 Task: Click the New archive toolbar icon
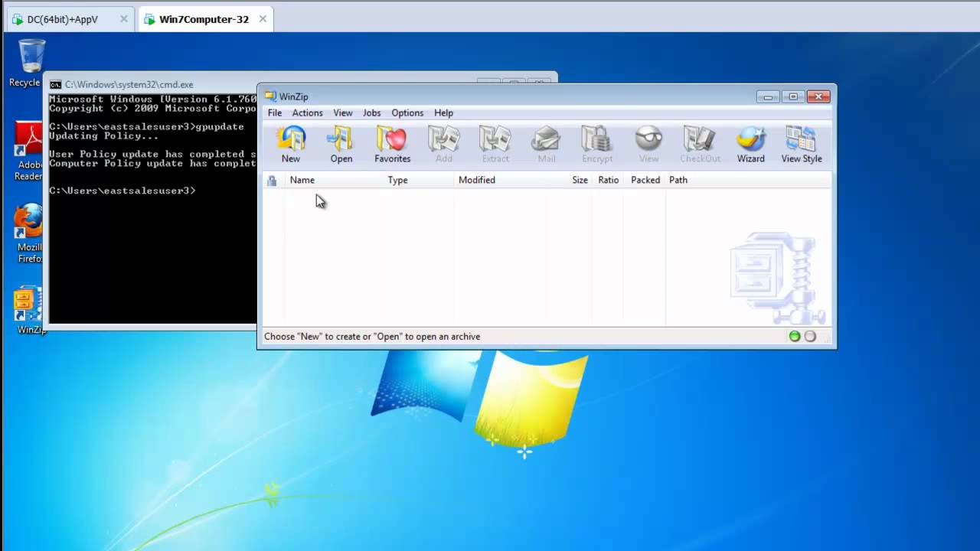(291, 145)
